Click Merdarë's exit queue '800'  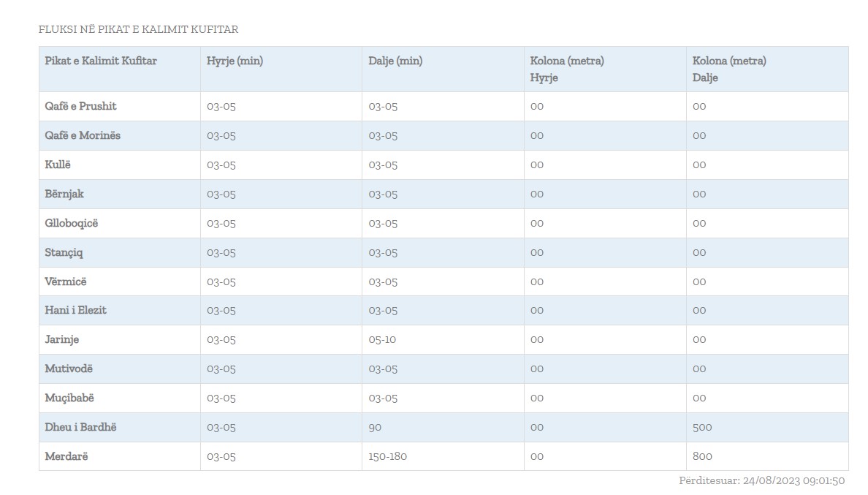click(x=702, y=457)
